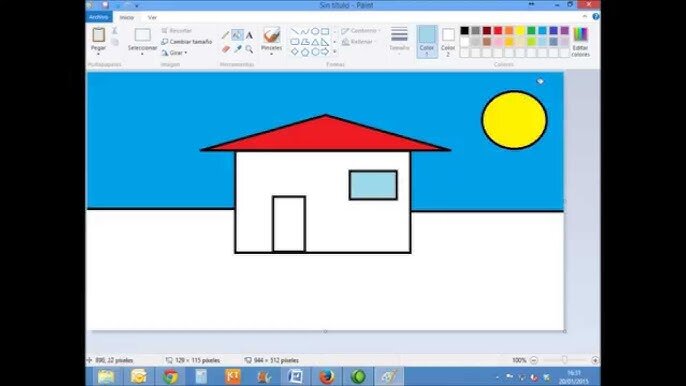Activate the Color 1 selector
This screenshot has width=686, height=386.
[x=427, y=42]
